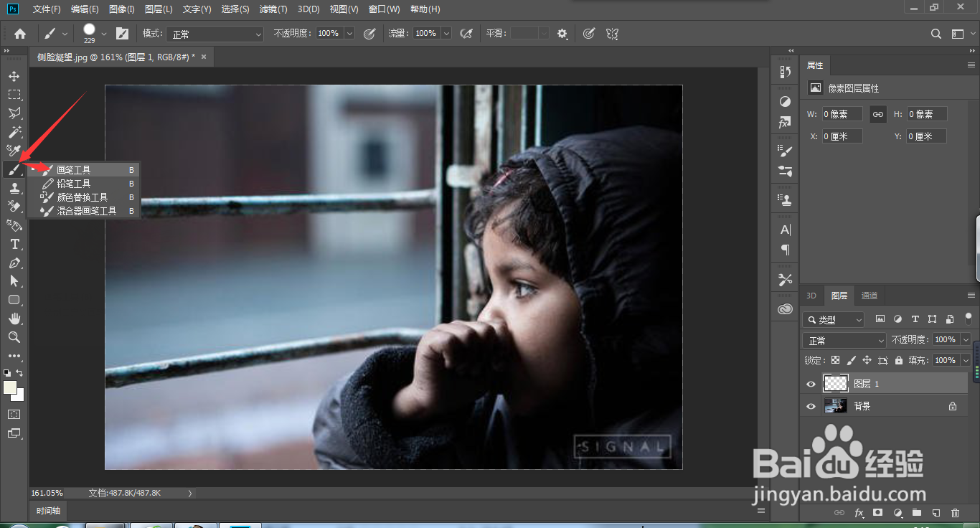
Task: Toggle lock image pixels
Action: (x=851, y=360)
